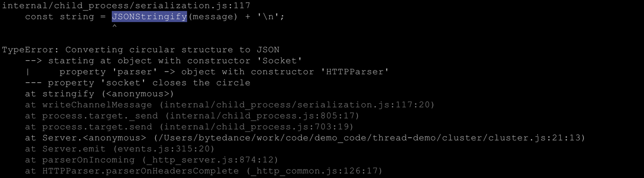Image resolution: width=644 pixels, height=178 pixels.
Task: Click the serialization.js:117 file path at top
Action: 126,6
